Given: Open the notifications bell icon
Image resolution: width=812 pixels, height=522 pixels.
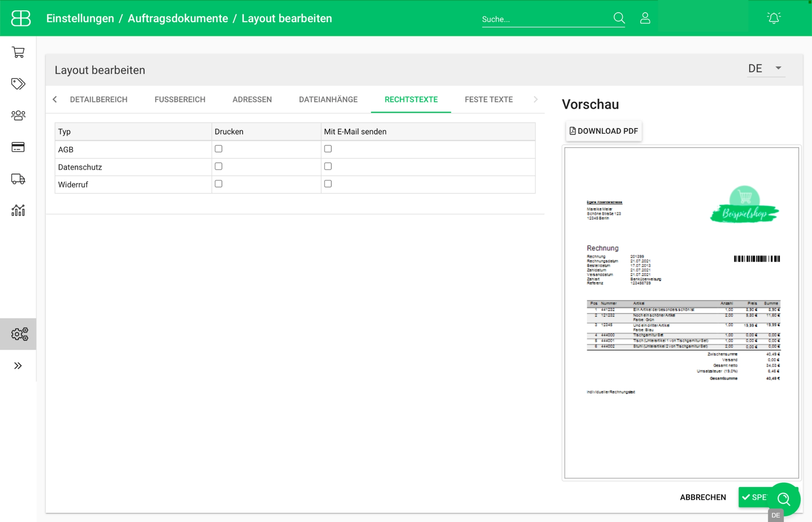Looking at the screenshot, I should coord(774,18).
